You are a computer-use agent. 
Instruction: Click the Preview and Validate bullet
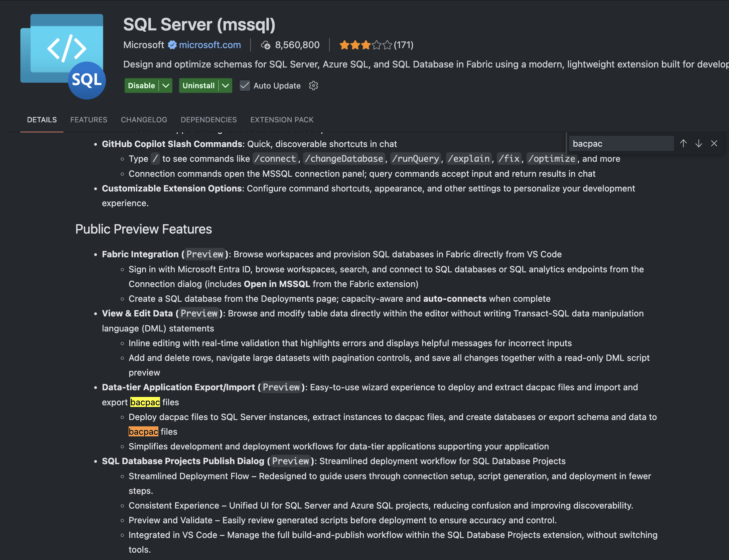(x=342, y=520)
